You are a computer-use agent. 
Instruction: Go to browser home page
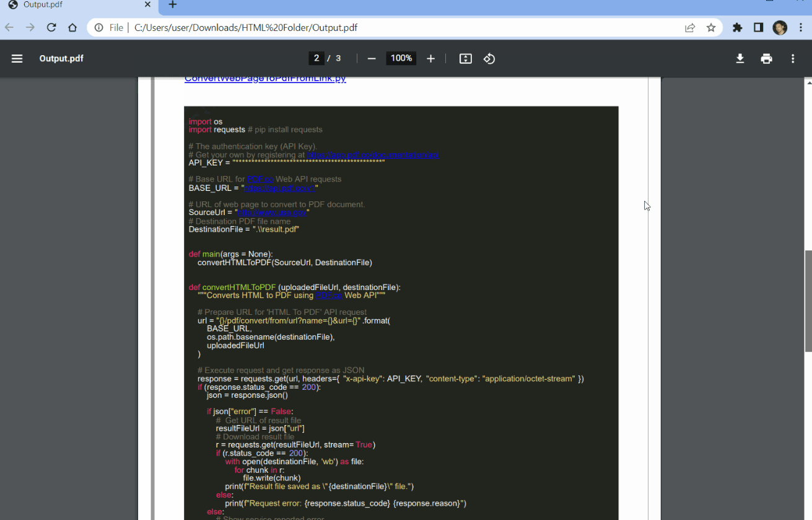72,27
